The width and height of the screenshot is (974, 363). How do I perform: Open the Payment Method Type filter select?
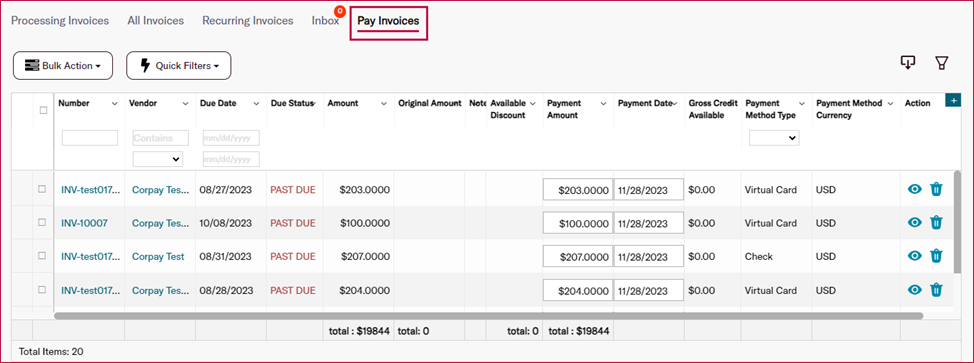click(x=774, y=138)
